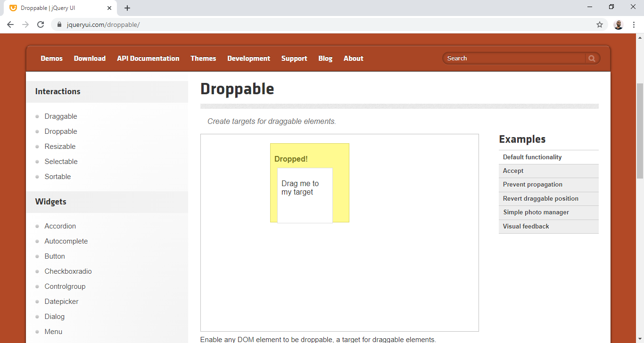Reload the page with refresh icon
The image size is (644, 343).
(41, 24)
